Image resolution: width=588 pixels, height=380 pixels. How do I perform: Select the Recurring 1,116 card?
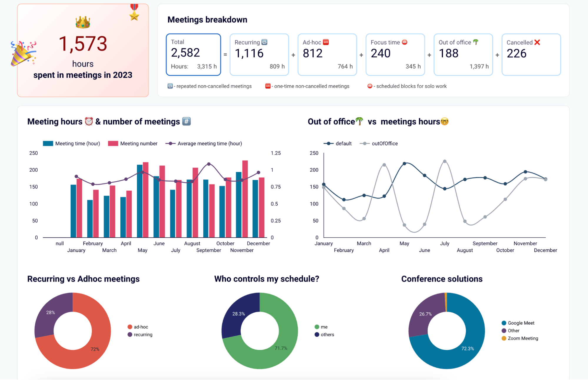(259, 55)
